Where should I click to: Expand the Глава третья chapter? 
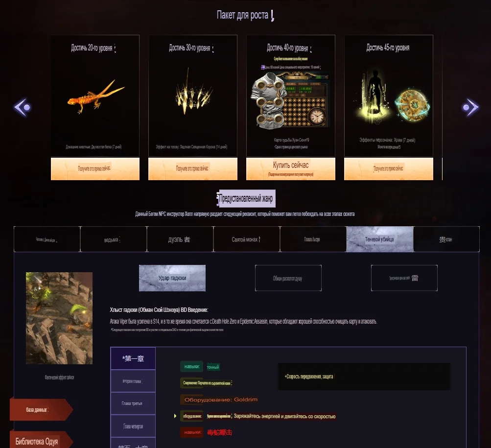pyautogui.click(x=133, y=403)
